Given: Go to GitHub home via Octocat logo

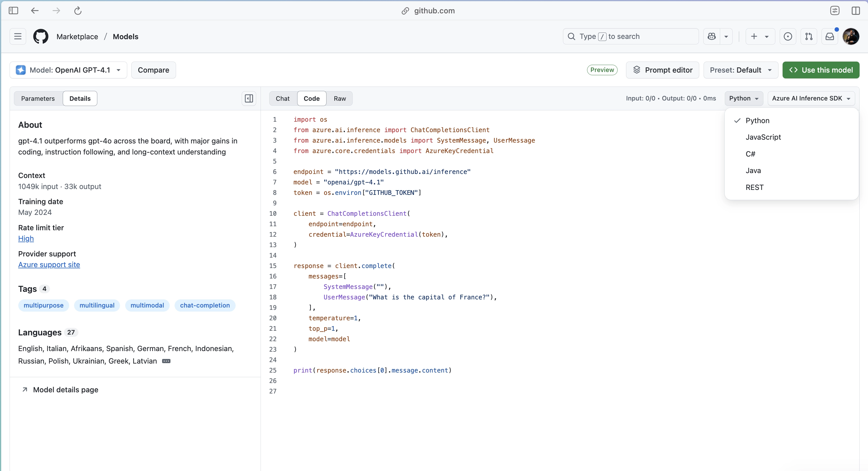Looking at the screenshot, I should [x=41, y=36].
